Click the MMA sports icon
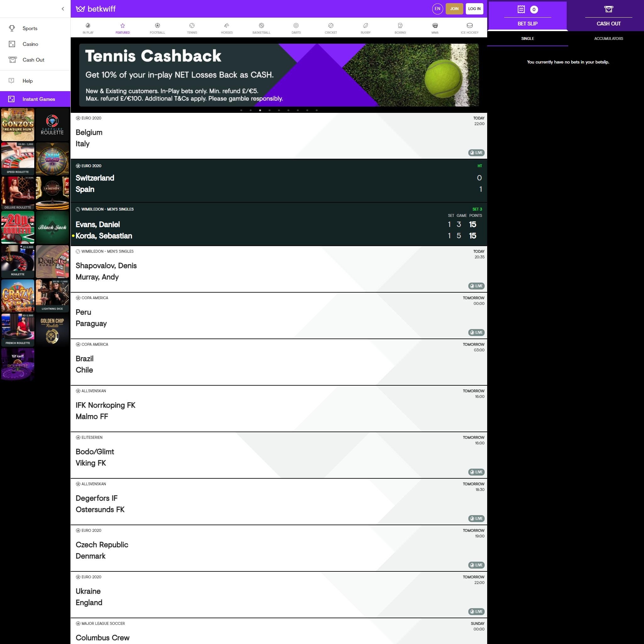 point(435,28)
